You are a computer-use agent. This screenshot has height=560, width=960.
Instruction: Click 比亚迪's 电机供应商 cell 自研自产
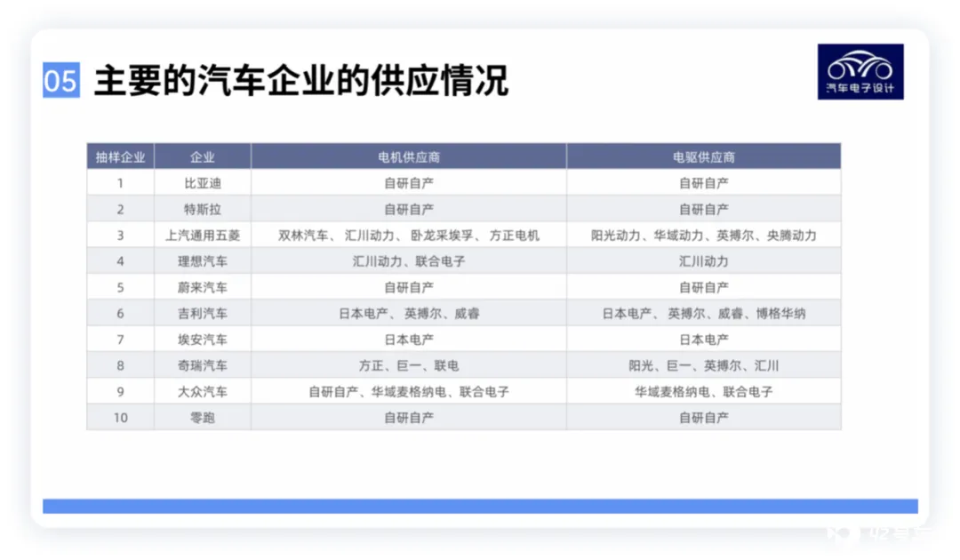(409, 183)
